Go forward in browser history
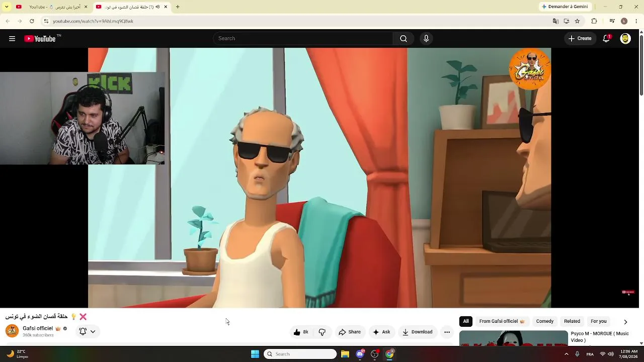 pos(20,21)
